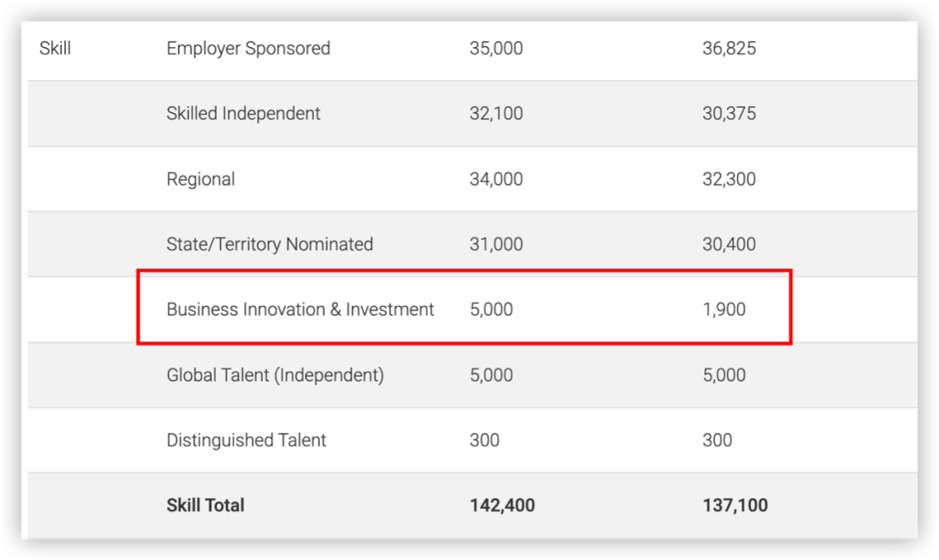The width and height of the screenshot is (939, 560).
Task: Select Global Talent (Independent) row label
Action: 275,375
